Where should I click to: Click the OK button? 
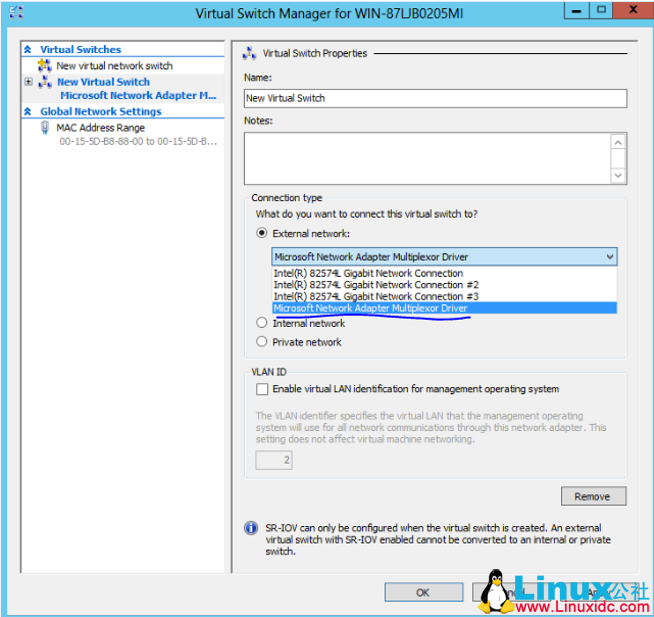pos(423,592)
